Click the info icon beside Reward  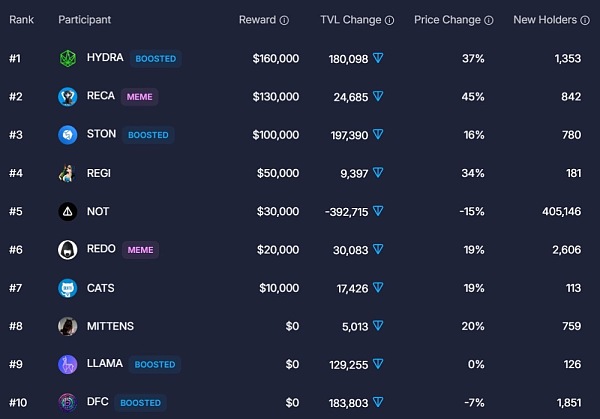click(284, 20)
